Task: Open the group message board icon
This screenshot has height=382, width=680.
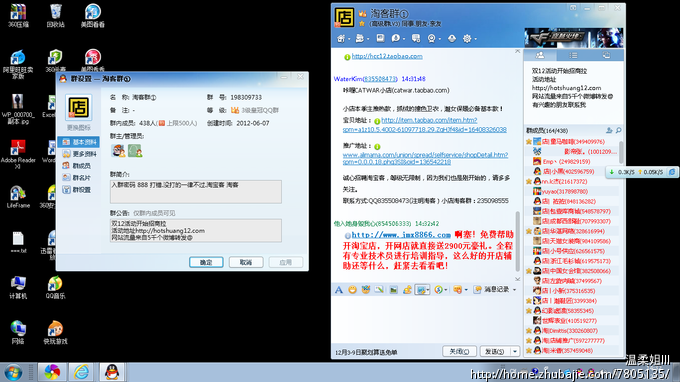Action: point(416,39)
